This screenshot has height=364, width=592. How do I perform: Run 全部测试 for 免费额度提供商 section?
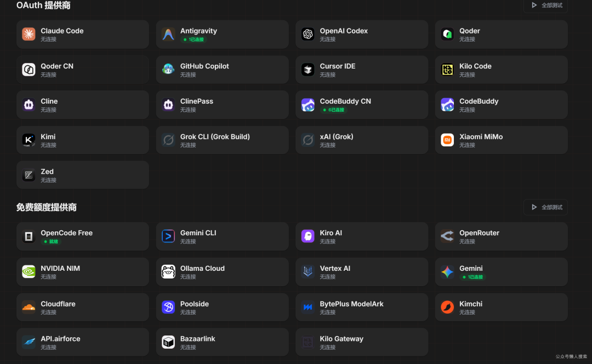[545, 207]
